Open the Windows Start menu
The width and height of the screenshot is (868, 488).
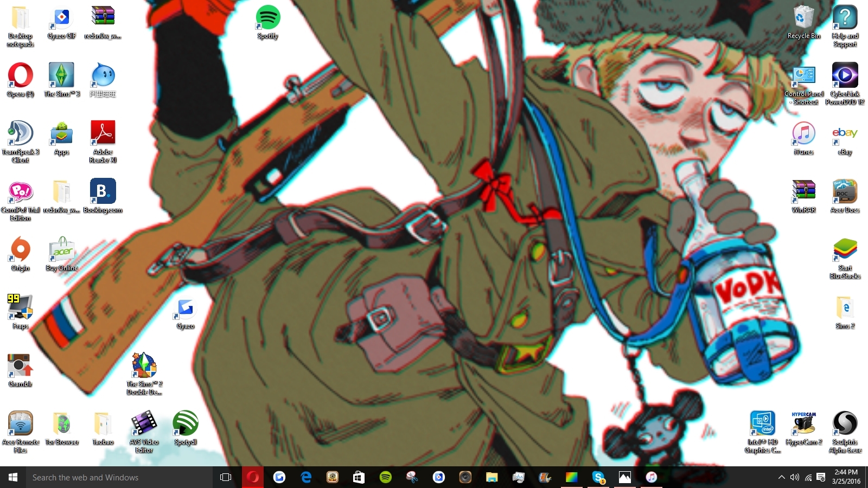pyautogui.click(x=13, y=477)
